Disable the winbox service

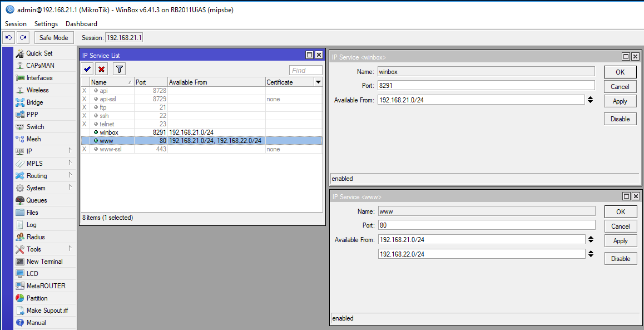[x=620, y=119]
